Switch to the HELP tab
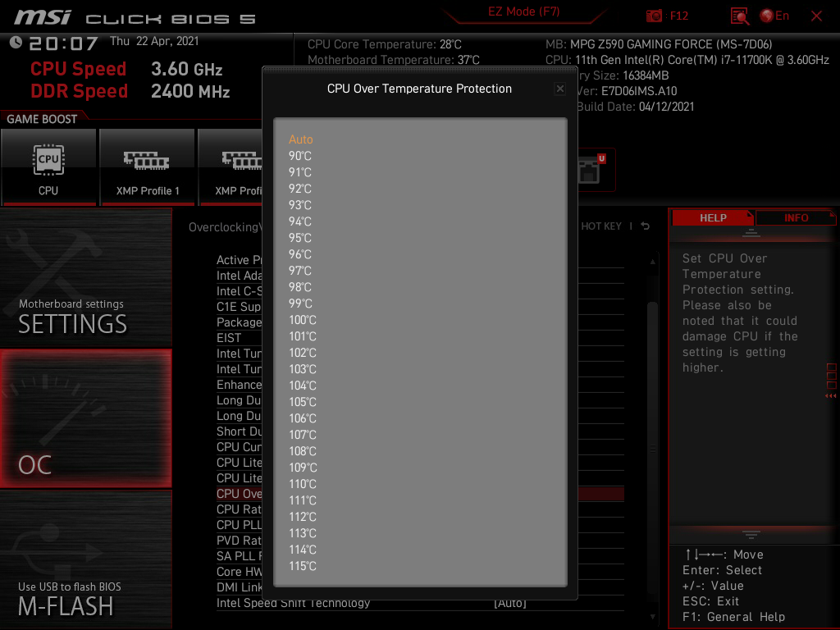Image resolution: width=840 pixels, height=630 pixels. (713, 218)
